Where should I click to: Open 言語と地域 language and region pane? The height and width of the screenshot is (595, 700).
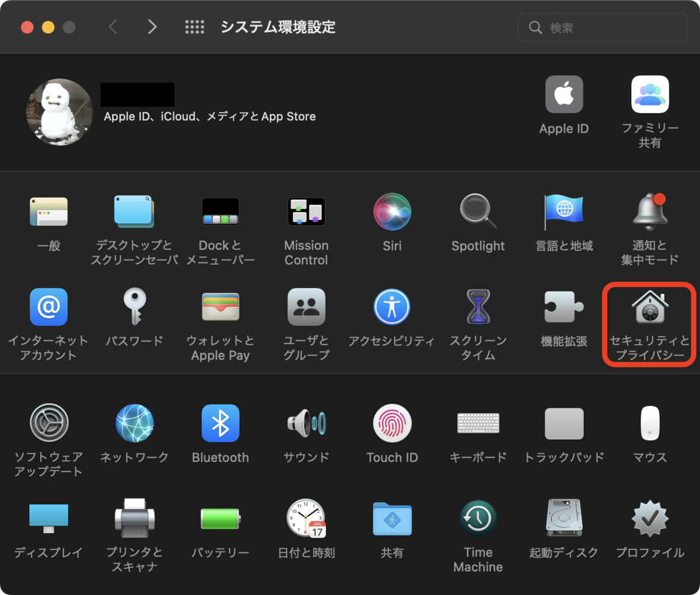click(564, 211)
